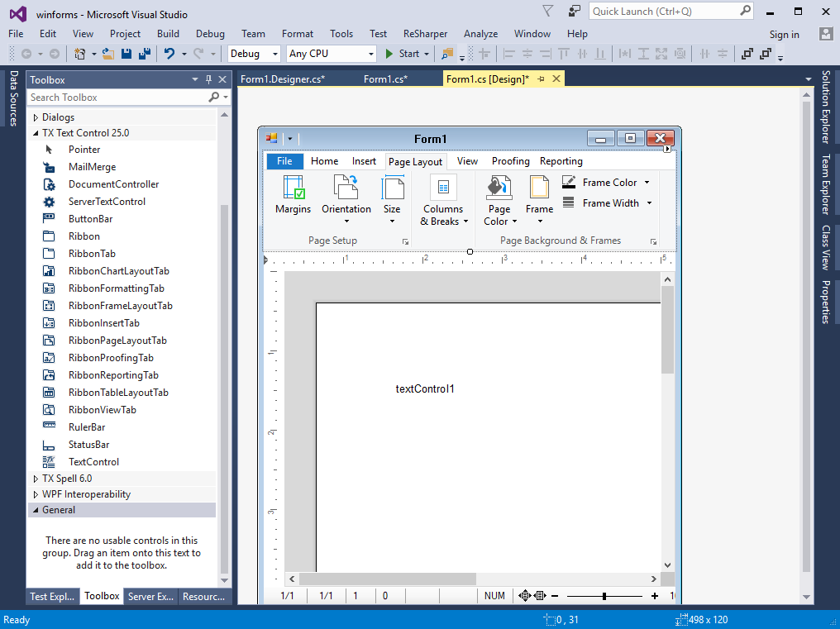
Task: Click the Page Color paint bucket icon
Action: pos(499,188)
